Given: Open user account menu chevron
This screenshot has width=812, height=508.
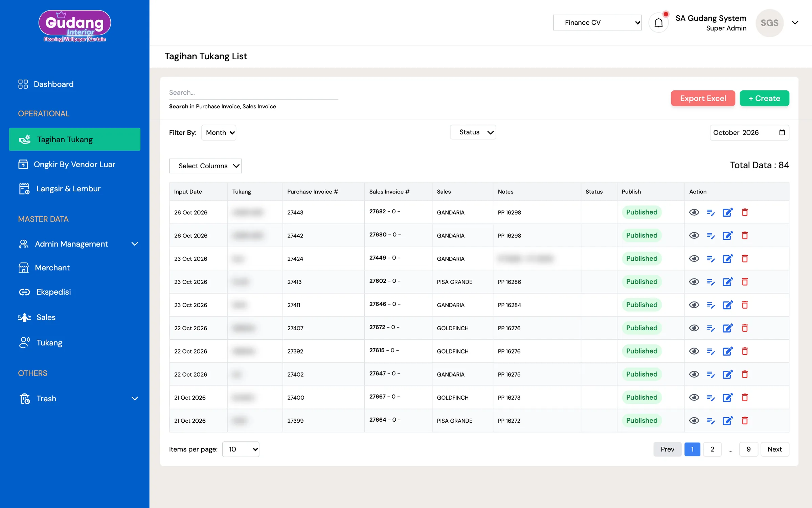Looking at the screenshot, I should click(795, 23).
